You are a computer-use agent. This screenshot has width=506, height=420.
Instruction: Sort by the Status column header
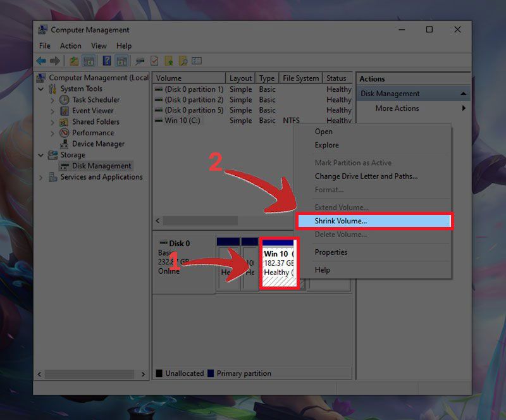(337, 78)
